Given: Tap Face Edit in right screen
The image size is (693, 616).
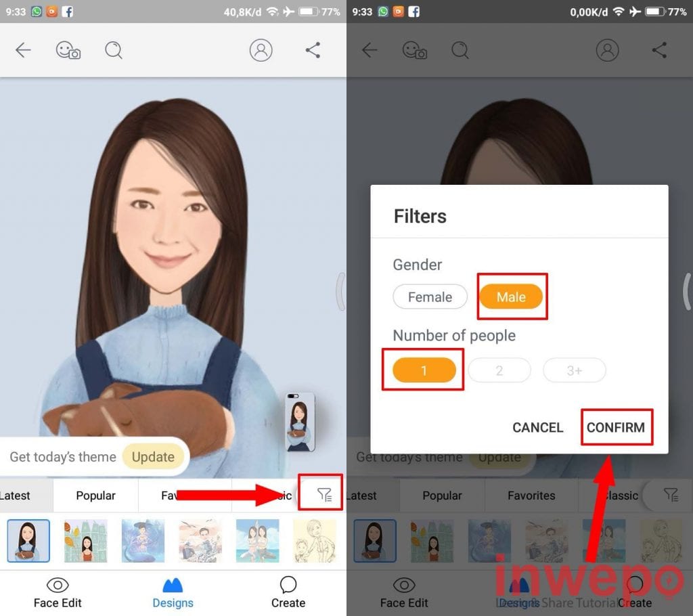Looking at the screenshot, I should [404, 593].
